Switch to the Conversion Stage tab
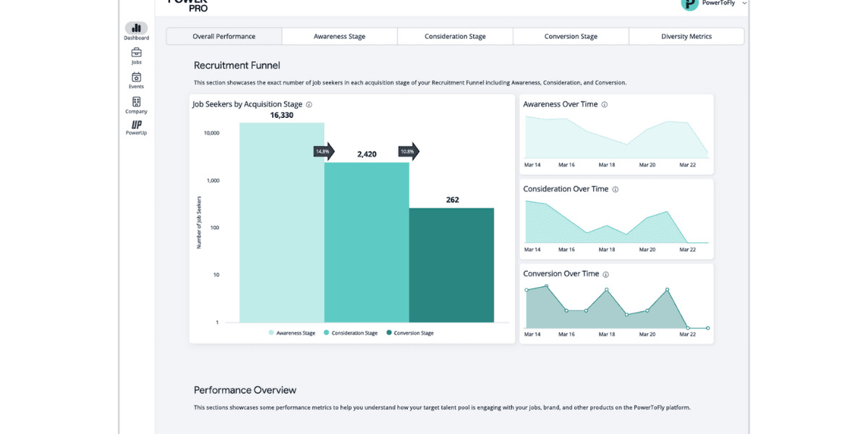This screenshot has height=434, width=868. click(571, 36)
